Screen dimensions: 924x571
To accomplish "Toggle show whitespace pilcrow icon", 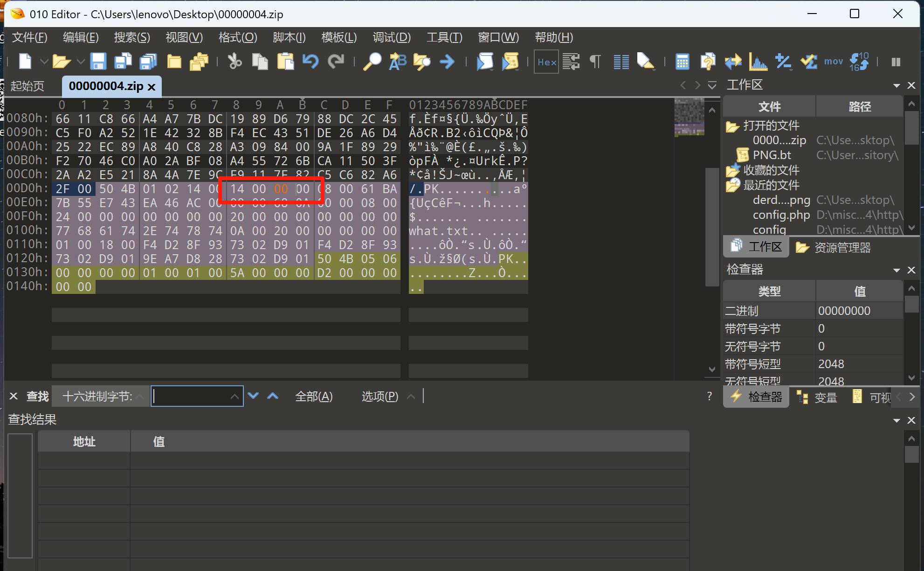I will click(x=595, y=62).
